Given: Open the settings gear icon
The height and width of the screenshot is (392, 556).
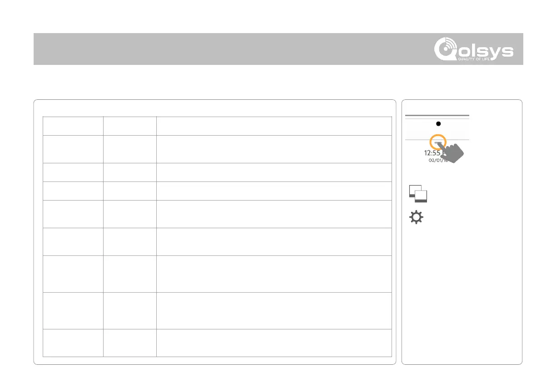Looking at the screenshot, I should coord(416,218).
